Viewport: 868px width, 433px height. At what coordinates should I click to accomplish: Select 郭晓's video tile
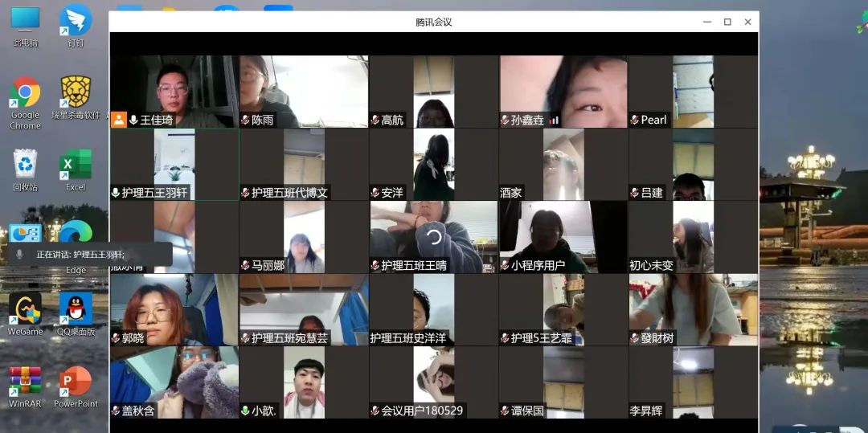(x=174, y=309)
